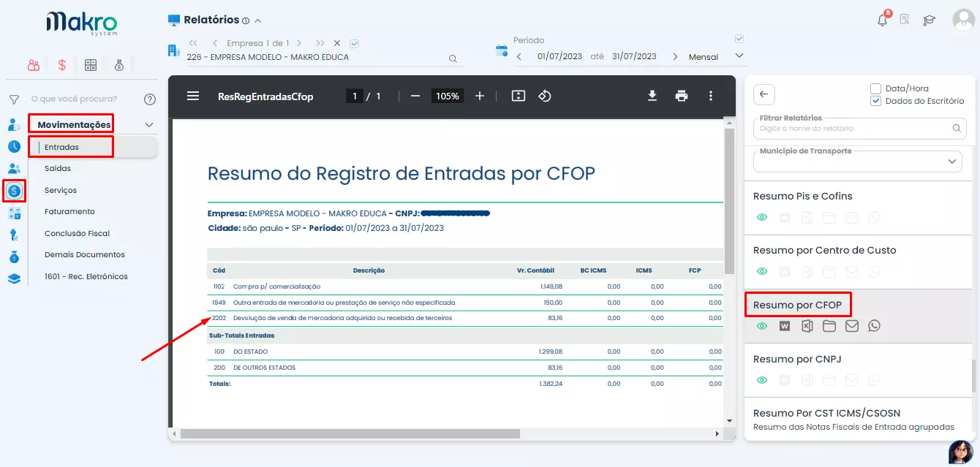The width and height of the screenshot is (980, 467).
Task: Enable the Data/Hora checkbox
Action: tap(875, 88)
